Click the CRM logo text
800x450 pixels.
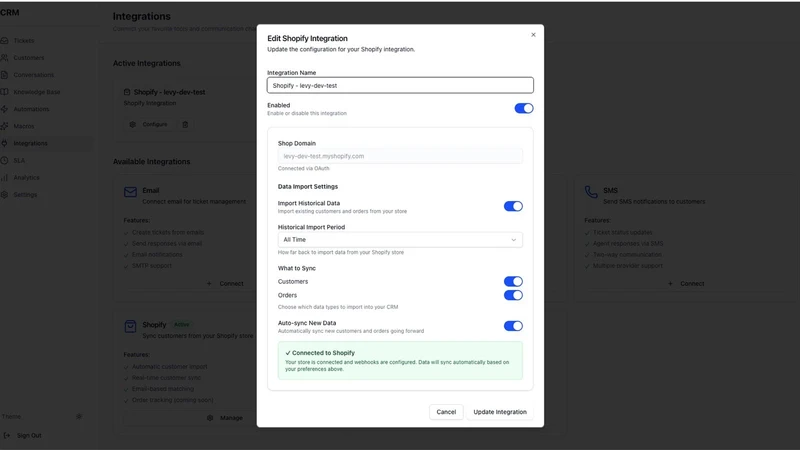pyautogui.click(x=10, y=12)
